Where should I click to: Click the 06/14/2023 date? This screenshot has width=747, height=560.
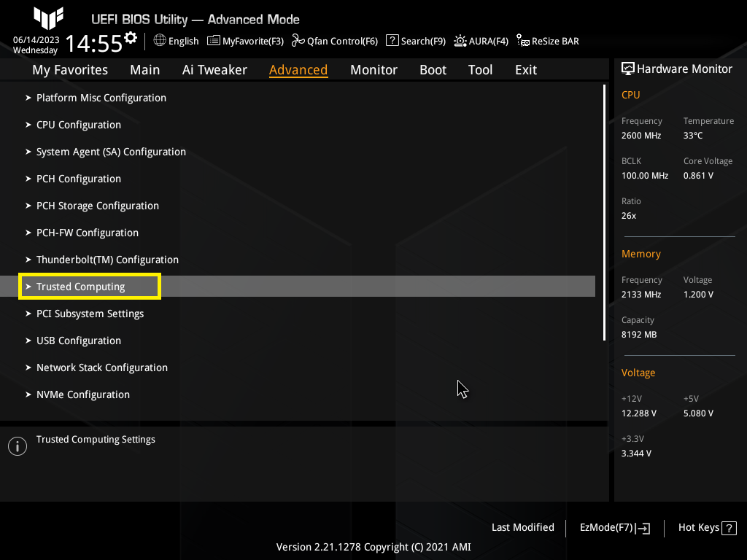pos(36,40)
